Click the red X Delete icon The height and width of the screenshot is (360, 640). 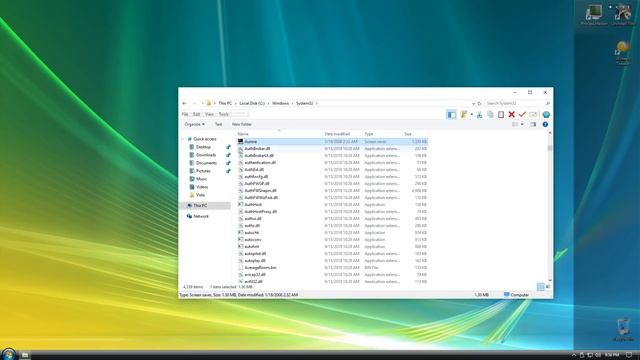pos(511,115)
